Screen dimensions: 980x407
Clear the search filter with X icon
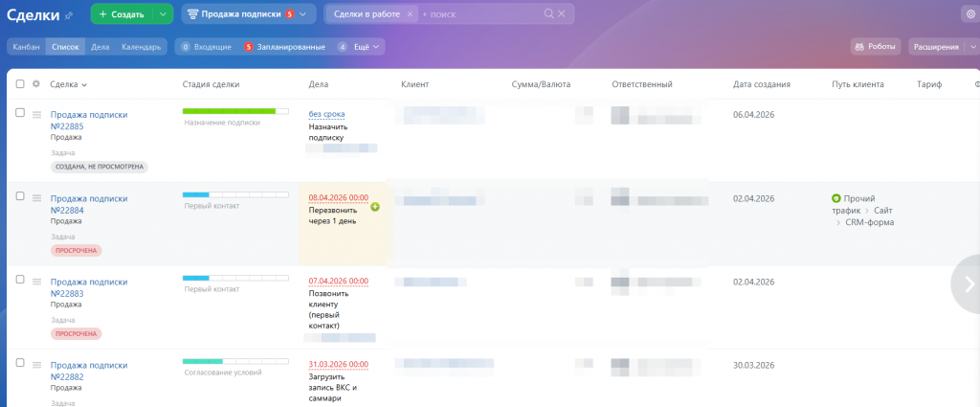(562, 14)
